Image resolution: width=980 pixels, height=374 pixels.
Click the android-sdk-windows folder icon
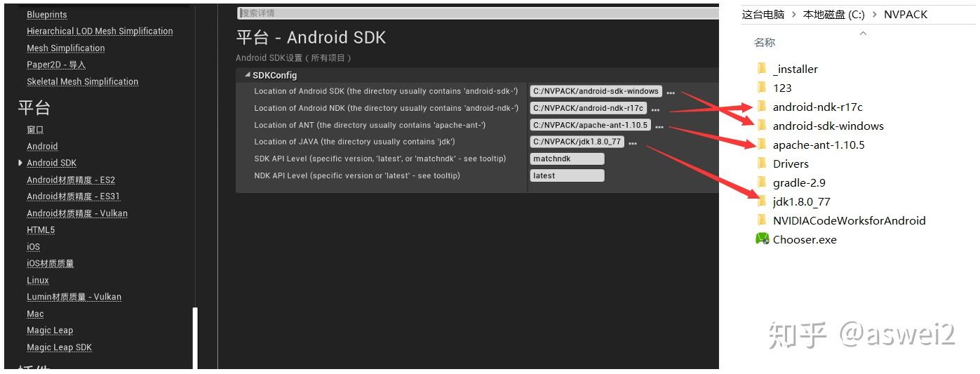click(762, 125)
